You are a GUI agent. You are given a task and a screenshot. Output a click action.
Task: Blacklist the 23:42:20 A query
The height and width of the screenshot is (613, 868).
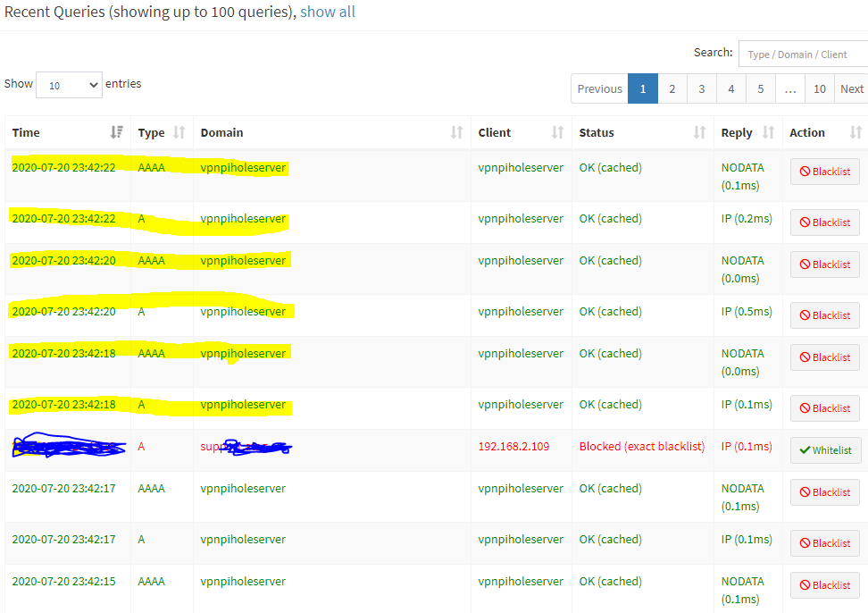click(x=825, y=315)
